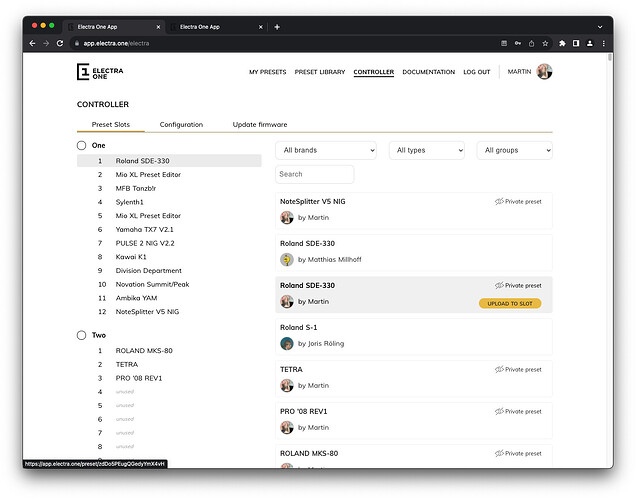Open PRESET LIBRARY in navigation
Screen dimensions: 637x500
point(320,72)
